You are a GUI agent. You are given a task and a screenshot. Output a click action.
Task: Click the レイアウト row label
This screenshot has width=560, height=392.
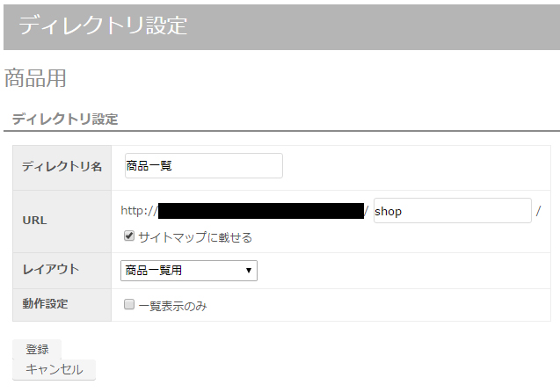pos(51,269)
